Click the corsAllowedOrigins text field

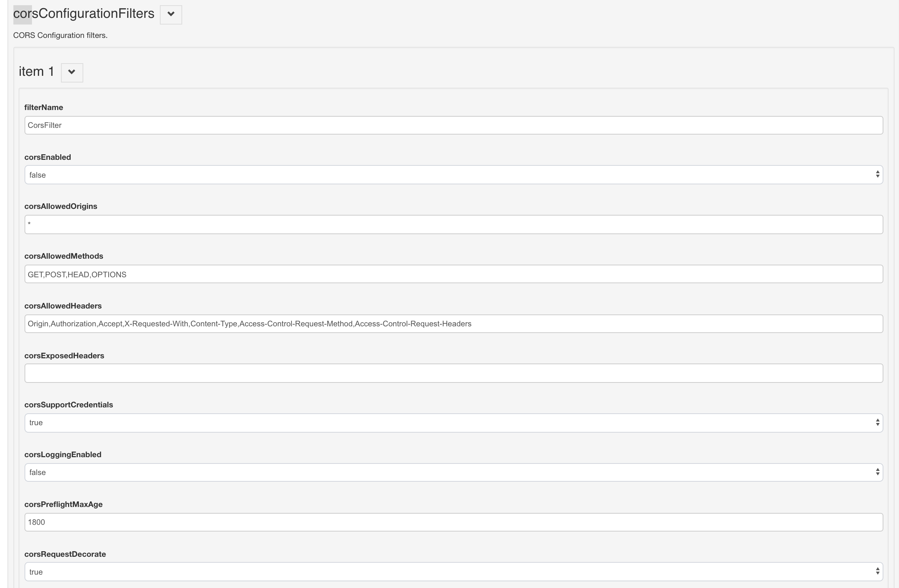pyautogui.click(x=453, y=224)
